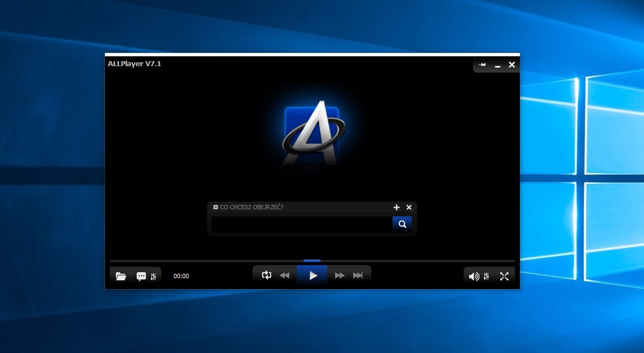The width and height of the screenshot is (644, 353).
Task: Focus the 'Co chcesz obejrzeć?' search field
Action: click(x=302, y=224)
